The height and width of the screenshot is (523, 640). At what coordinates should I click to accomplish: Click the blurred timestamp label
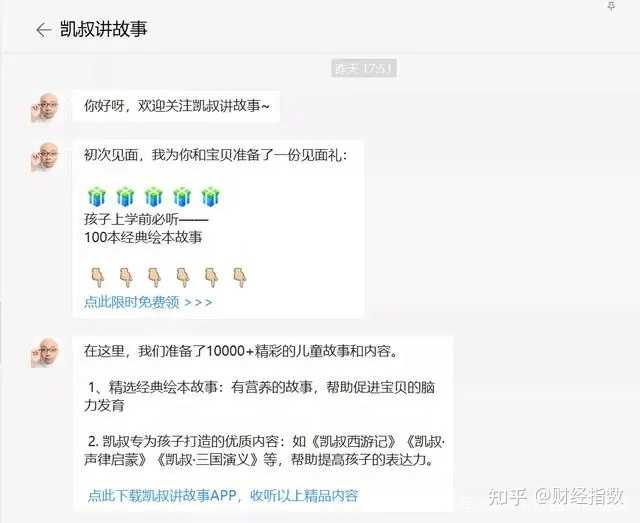tap(364, 68)
